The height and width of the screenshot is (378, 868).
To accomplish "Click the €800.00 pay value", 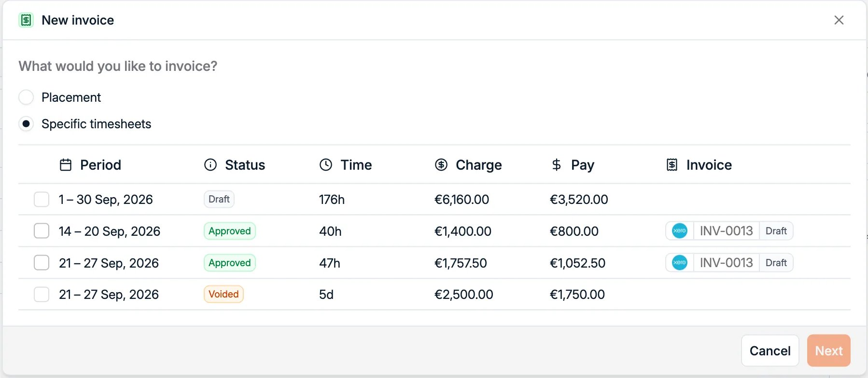I will 574,231.
